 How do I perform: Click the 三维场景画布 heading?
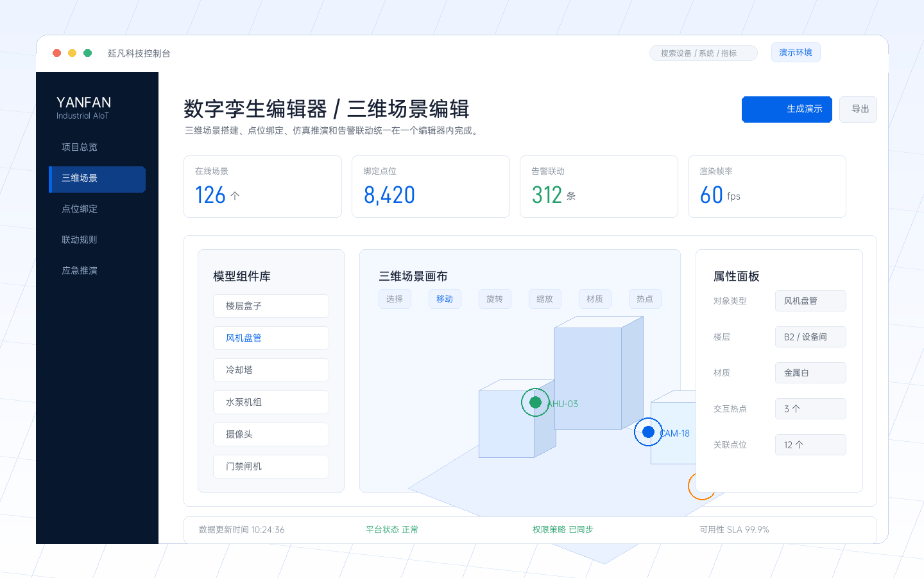[413, 277]
